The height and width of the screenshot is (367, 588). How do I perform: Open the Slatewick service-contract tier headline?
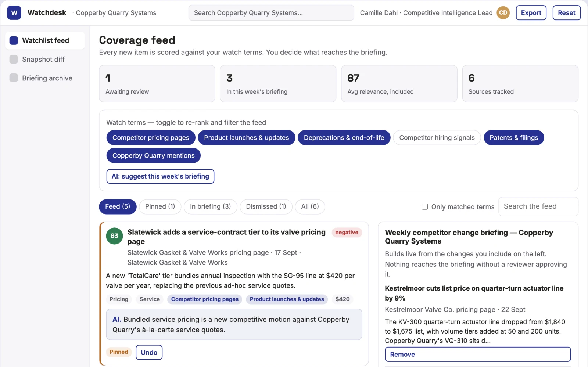[226, 237]
